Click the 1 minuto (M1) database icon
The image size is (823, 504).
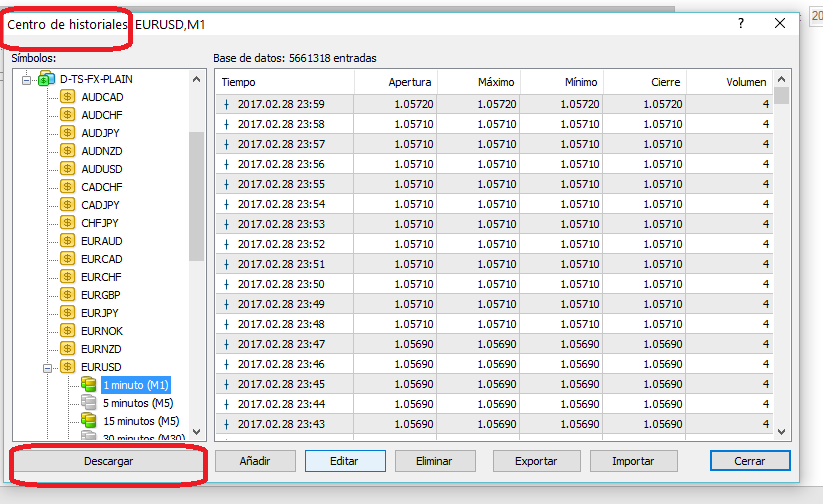click(x=88, y=385)
